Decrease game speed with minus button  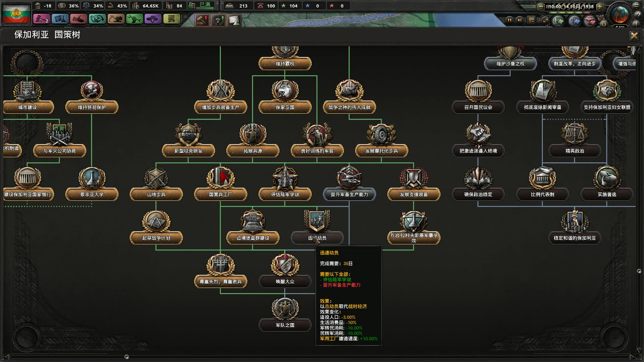coord(541,6)
